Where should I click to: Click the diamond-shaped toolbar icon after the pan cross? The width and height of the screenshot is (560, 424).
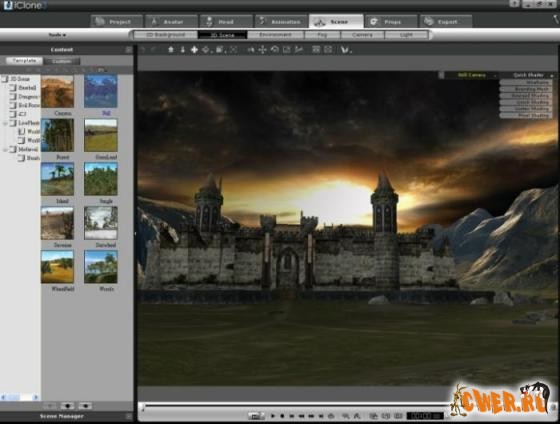(206, 50)
